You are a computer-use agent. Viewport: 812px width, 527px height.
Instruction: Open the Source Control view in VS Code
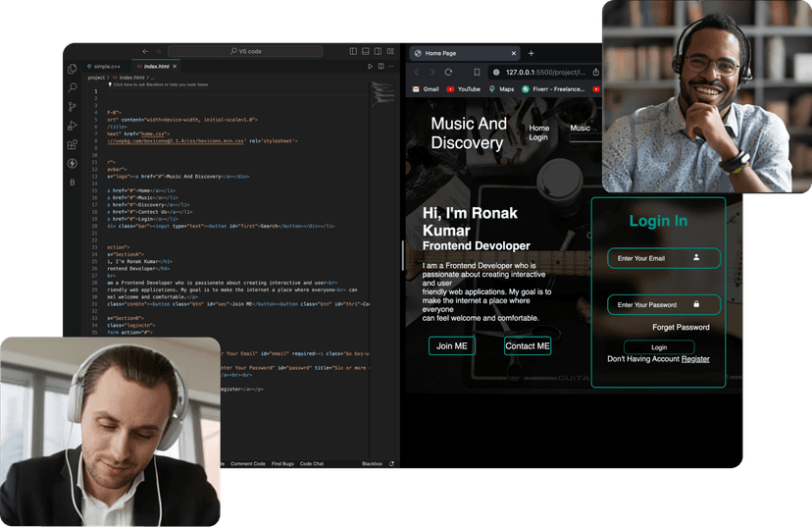click(x=73, y=106)
